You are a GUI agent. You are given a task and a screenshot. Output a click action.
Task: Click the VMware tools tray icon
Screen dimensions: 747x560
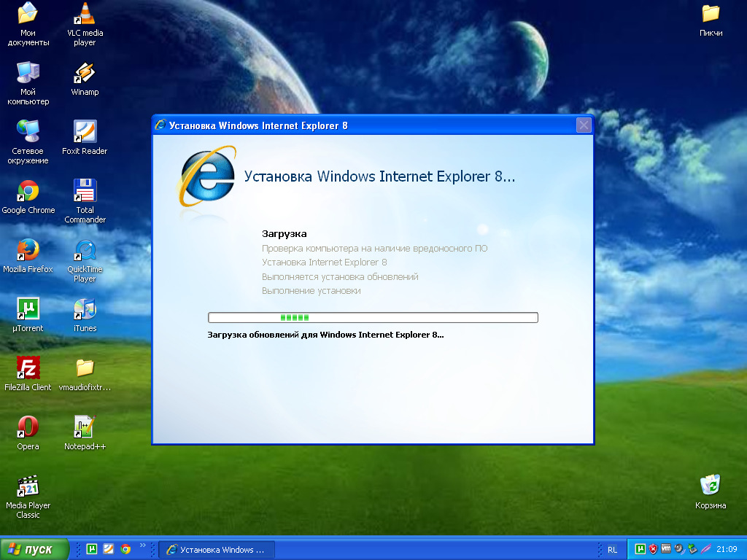point(666,548)
